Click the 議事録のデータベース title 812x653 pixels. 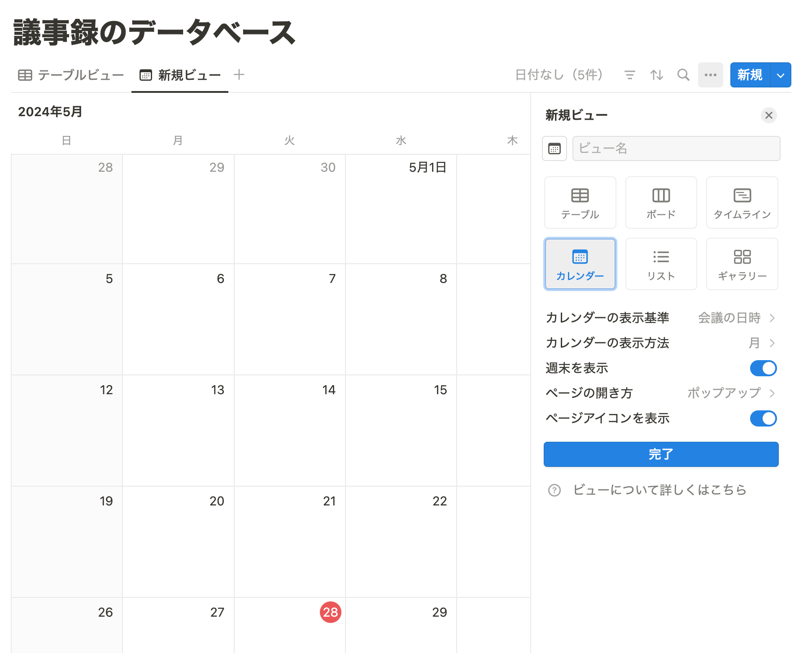[x=154, y=32]
